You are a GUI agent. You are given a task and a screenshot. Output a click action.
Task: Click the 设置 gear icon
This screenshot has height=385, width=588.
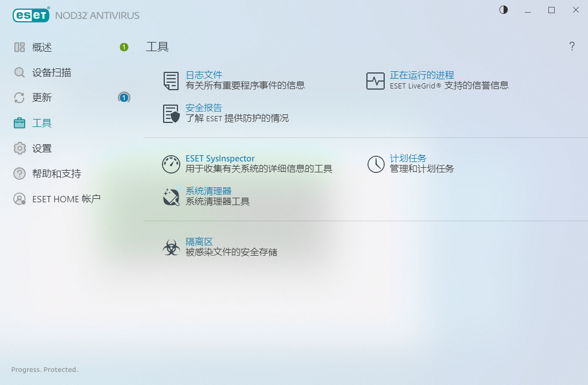(x=20, y=148)
